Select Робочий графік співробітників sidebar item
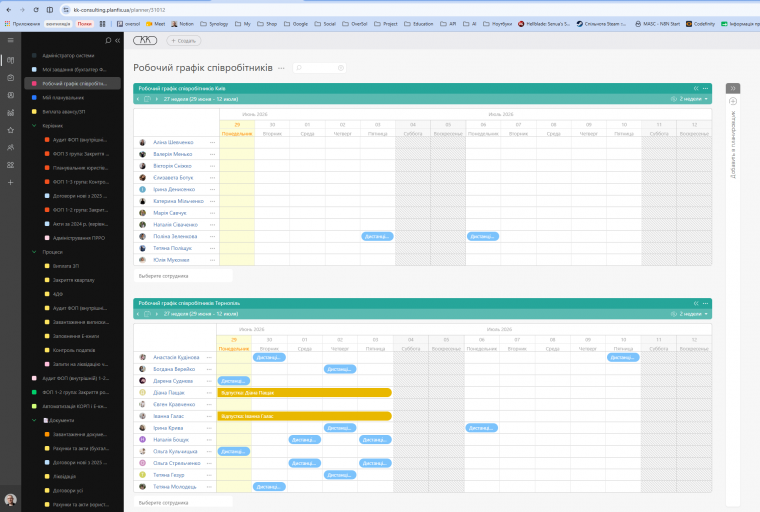The height and width of the screenshot is (512, 760). [73, 83]
